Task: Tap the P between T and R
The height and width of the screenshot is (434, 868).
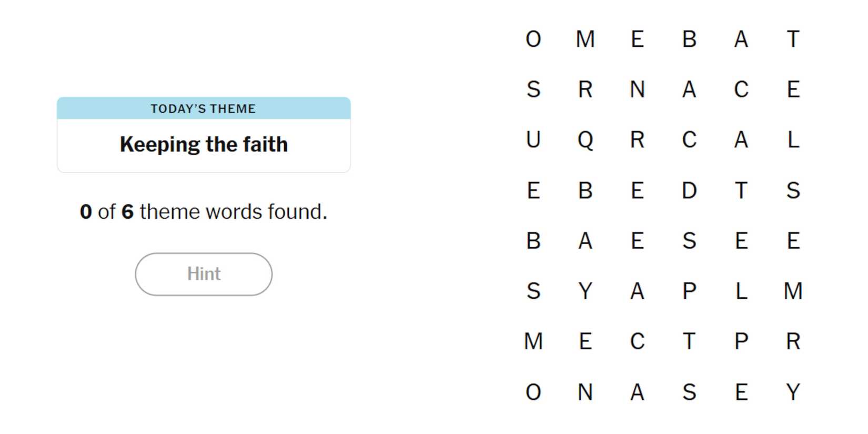Action: tap(741, 341)
